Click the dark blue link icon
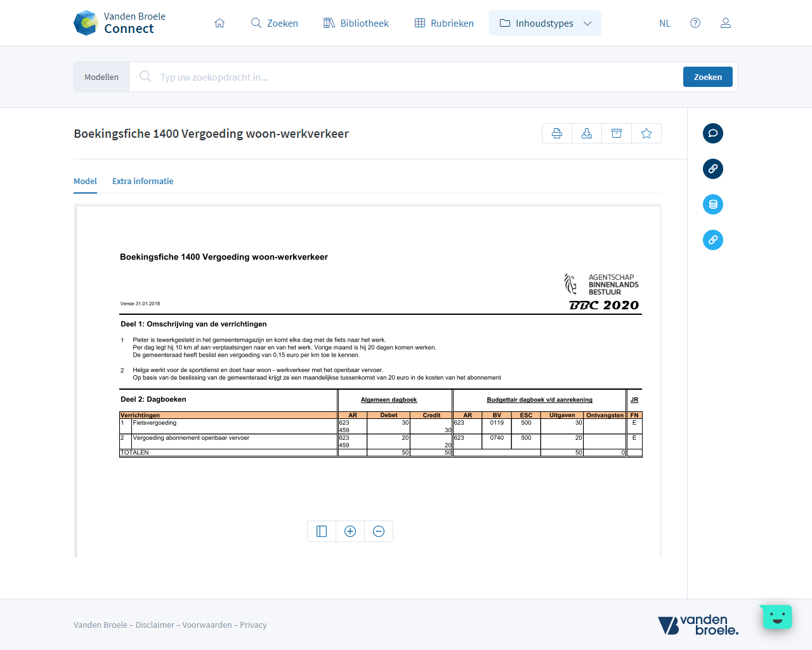The image size is (812, 650). point(713,169)
